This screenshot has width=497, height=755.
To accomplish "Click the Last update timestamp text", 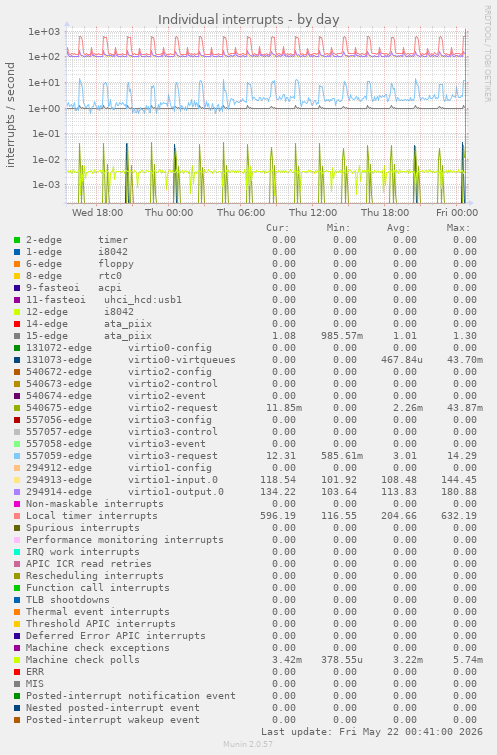I will [x=372, y=732].
